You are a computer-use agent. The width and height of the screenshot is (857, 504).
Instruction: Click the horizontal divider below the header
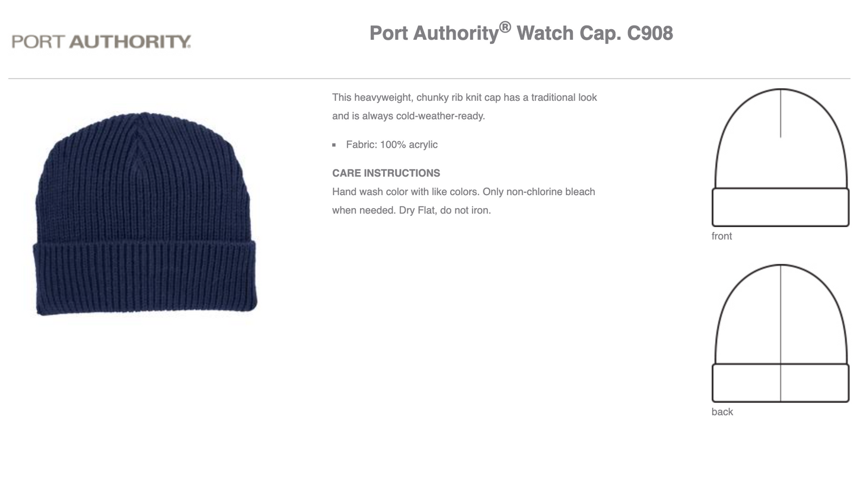pyautogui.click(x=429, y=78)
